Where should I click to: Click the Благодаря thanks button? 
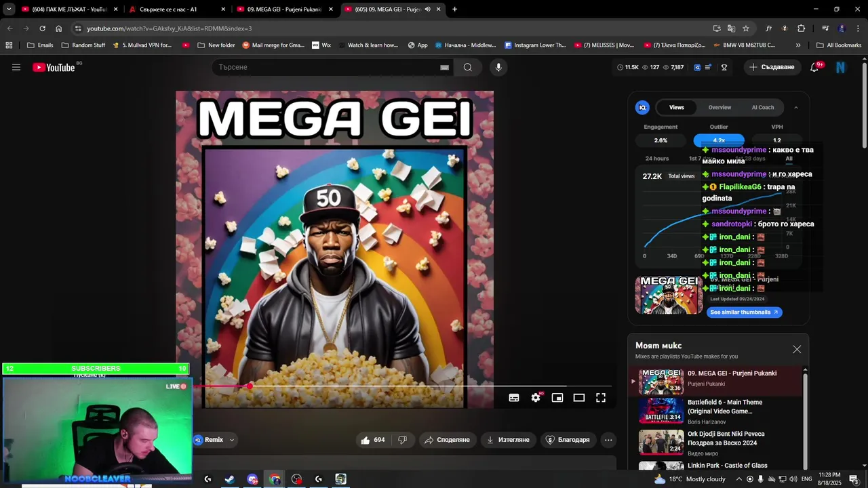(x=568, y=440)
